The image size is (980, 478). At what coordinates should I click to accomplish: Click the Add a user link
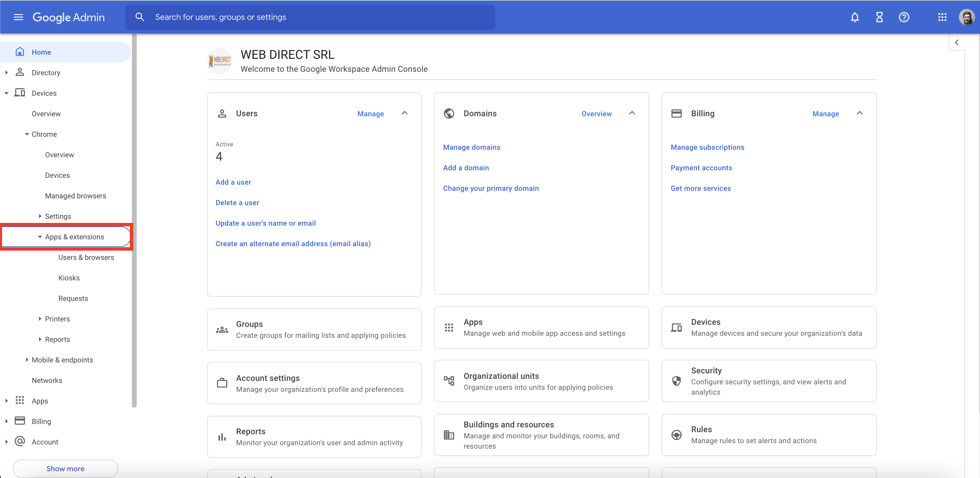[x=233, y=182]
